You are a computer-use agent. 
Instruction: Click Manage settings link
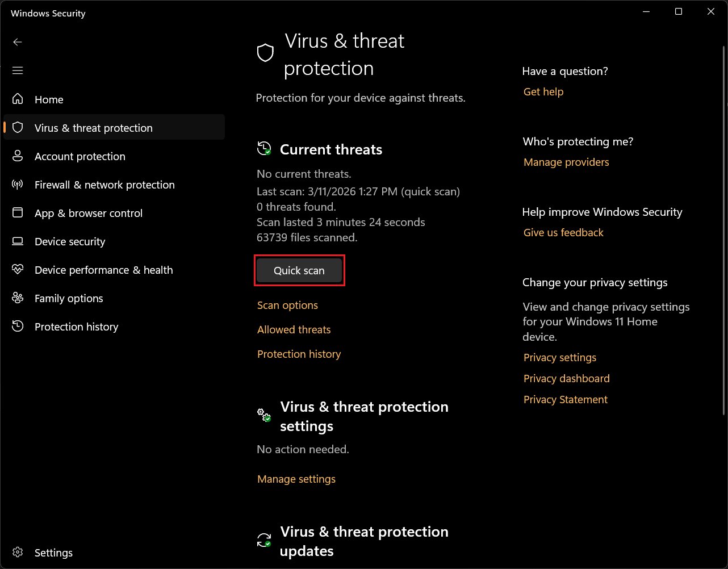click(296, 479)
